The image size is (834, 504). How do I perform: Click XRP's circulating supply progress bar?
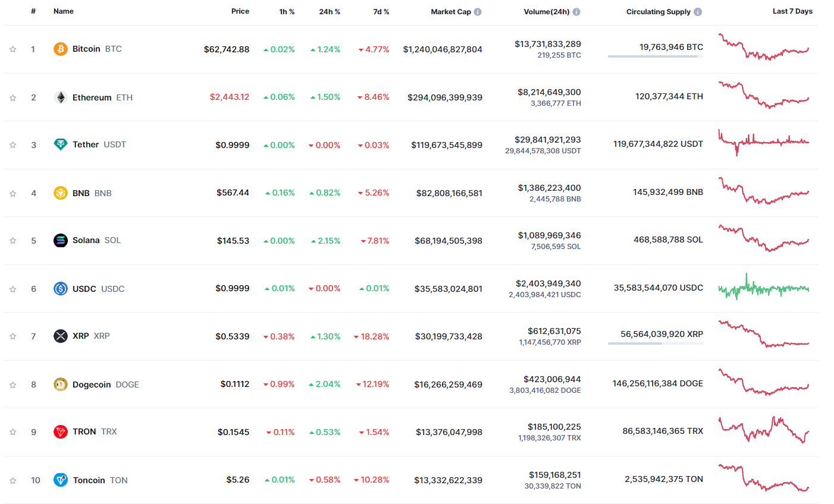click(656, 344)
